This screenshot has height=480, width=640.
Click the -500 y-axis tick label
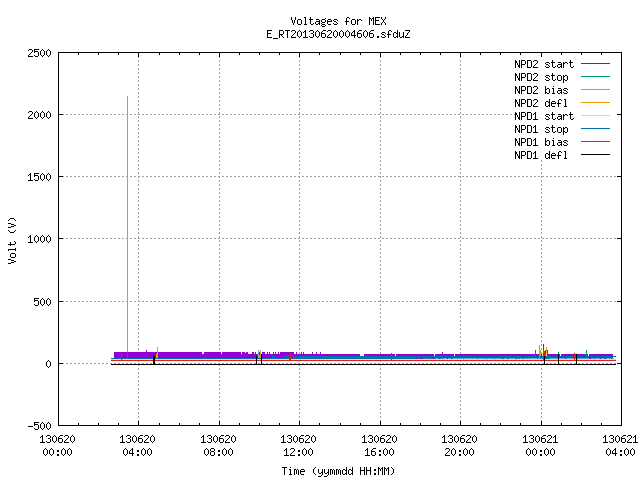tap(40, 426)
